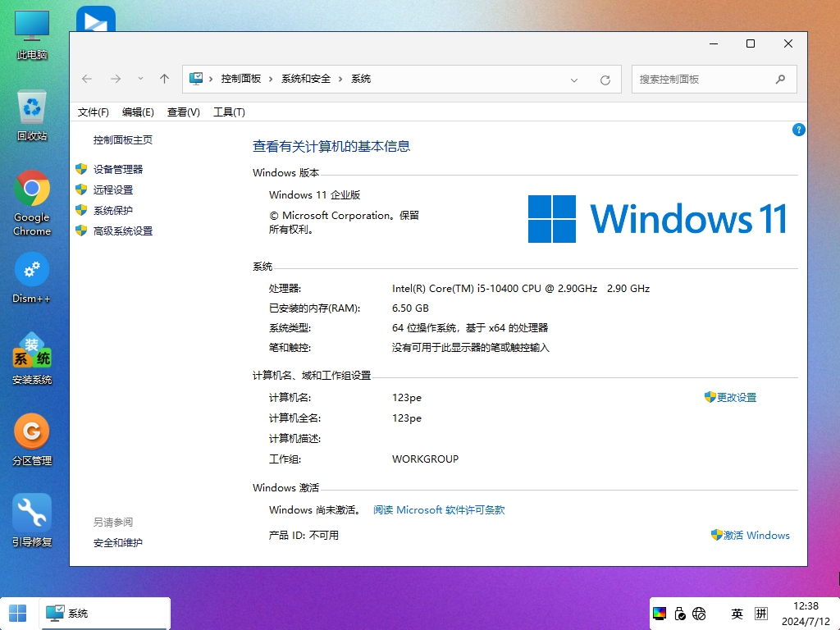Open the 文件(F) menu
The height and width of the screenshot is (630, 840).
94,112
